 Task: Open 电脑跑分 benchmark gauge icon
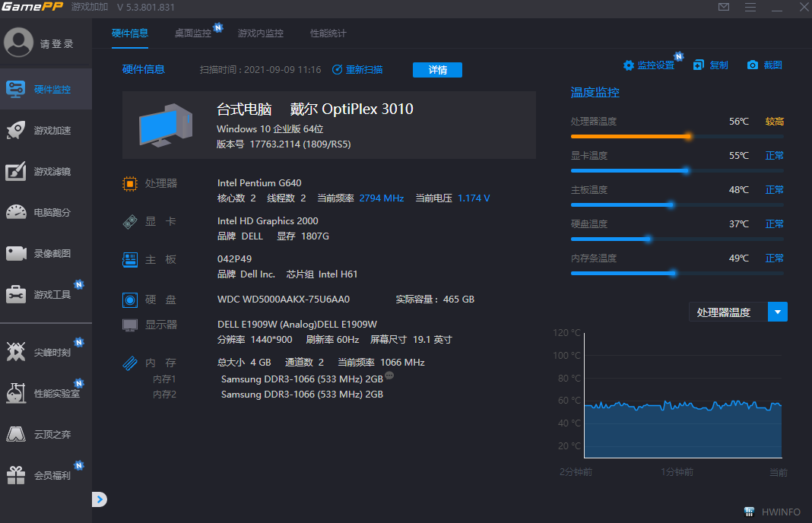[x=16, y=212]
